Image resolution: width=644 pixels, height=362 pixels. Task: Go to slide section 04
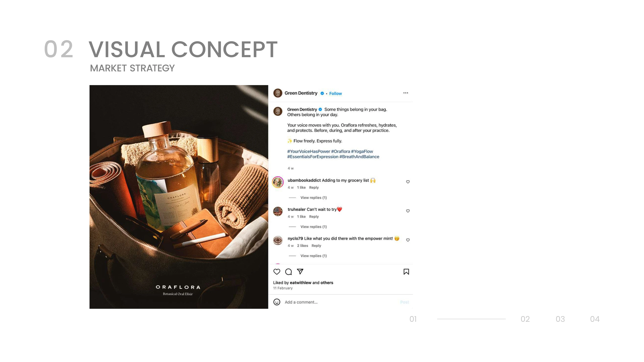(x=595, y=319)
